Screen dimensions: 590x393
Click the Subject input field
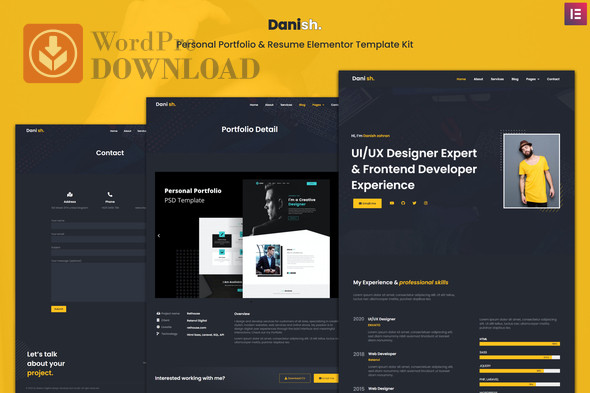98,253
